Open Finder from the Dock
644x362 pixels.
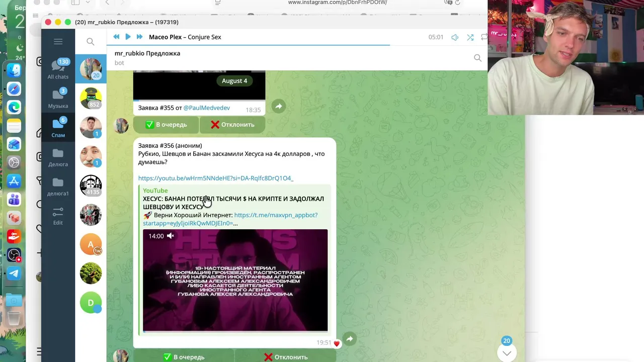14,70
